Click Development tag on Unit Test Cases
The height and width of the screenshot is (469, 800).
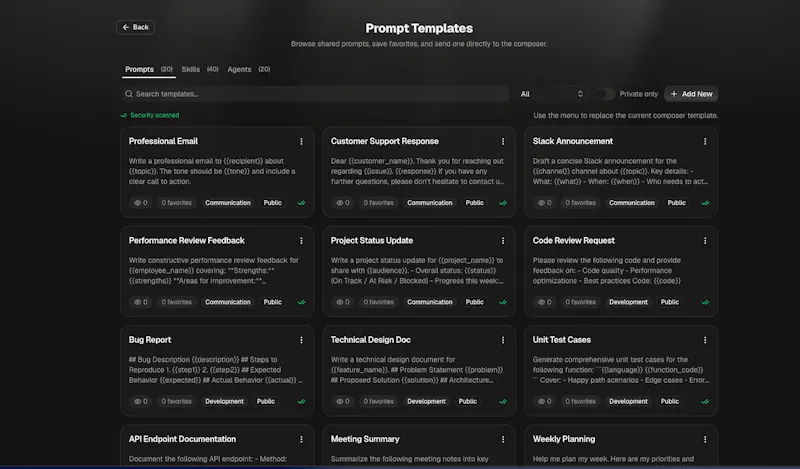click(x=629, y=402)
